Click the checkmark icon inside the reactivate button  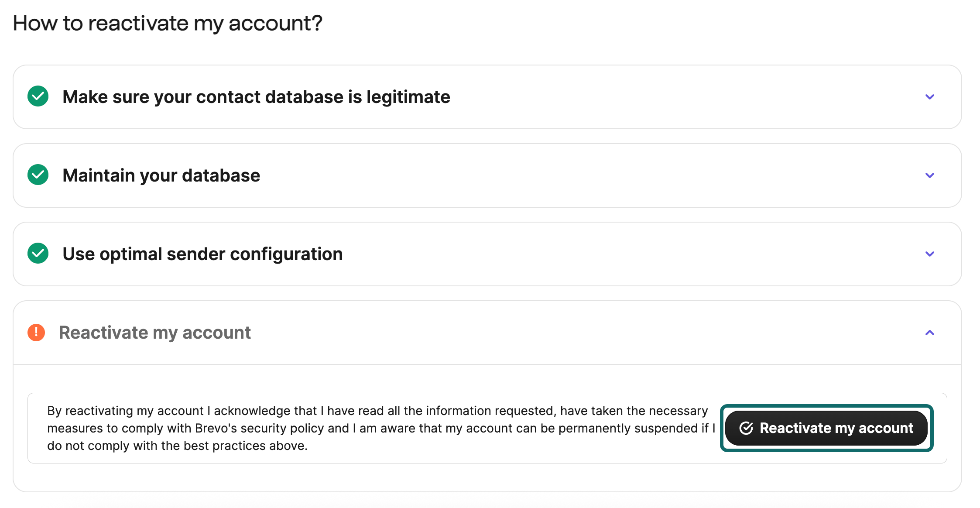(x=747, y=428)
